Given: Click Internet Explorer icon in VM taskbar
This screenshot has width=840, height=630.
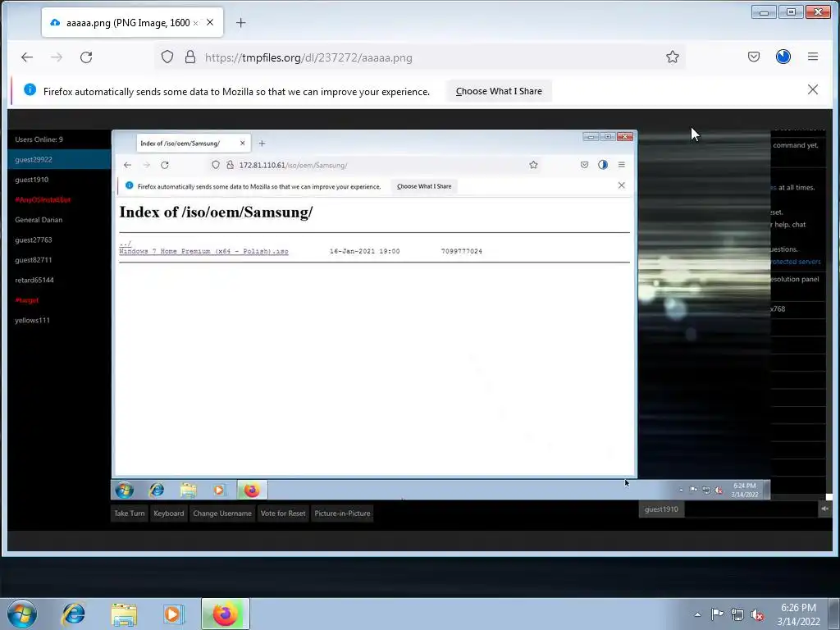Looking at the screenshot, I should click(x=157, y=490).
